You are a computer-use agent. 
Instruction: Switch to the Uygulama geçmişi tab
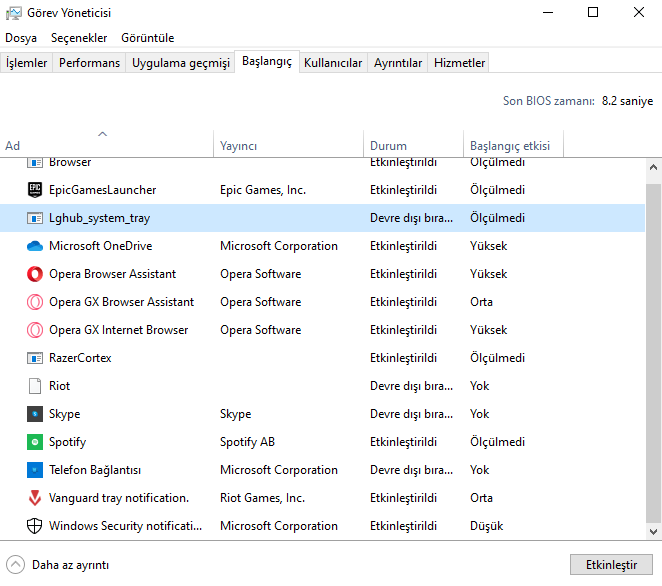coord(180,63)
